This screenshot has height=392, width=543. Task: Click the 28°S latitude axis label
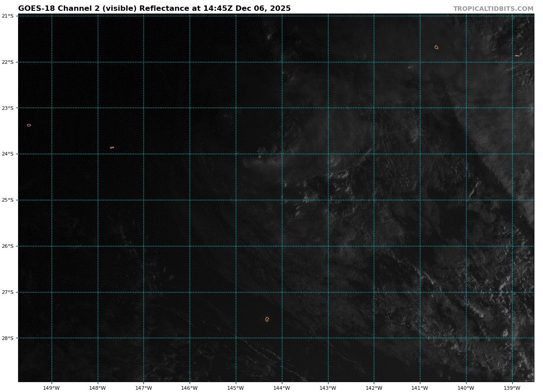8,338
